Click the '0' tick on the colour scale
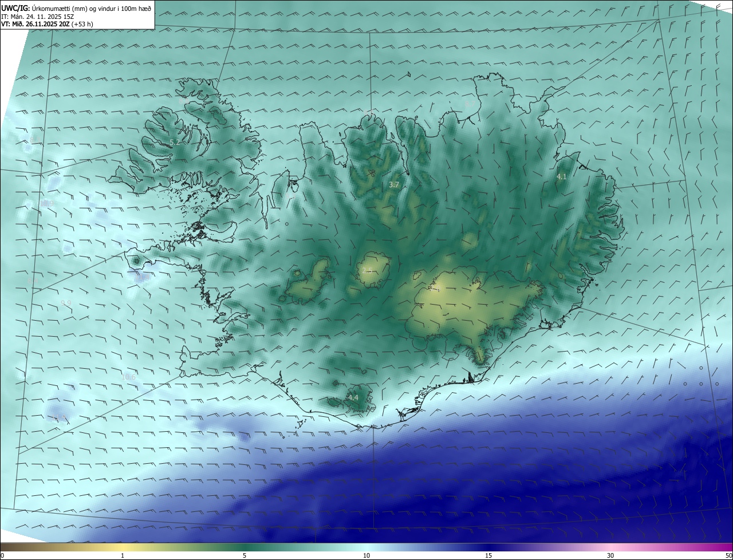This screenshot has width=733, height=560. click(2, 555)
